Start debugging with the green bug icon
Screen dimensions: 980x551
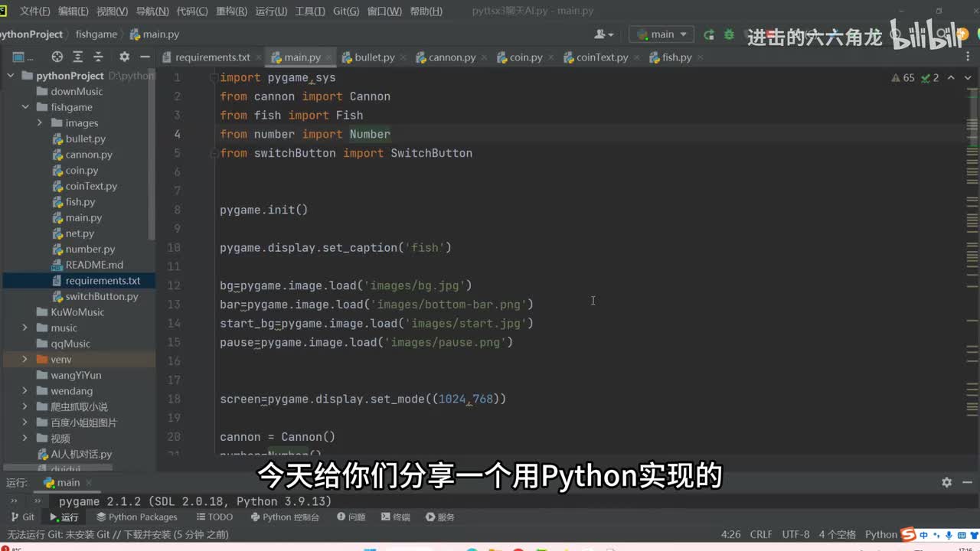(729, 34)
